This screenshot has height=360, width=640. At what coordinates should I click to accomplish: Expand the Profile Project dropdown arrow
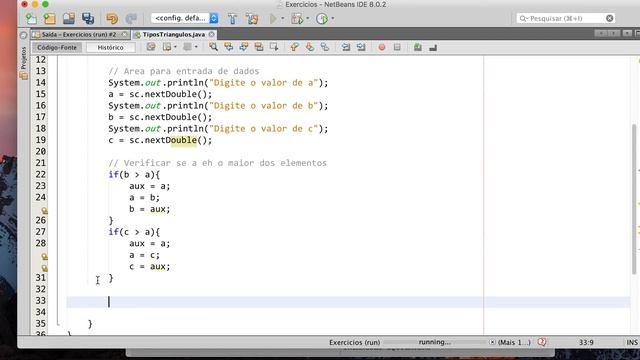coord(333,18)
